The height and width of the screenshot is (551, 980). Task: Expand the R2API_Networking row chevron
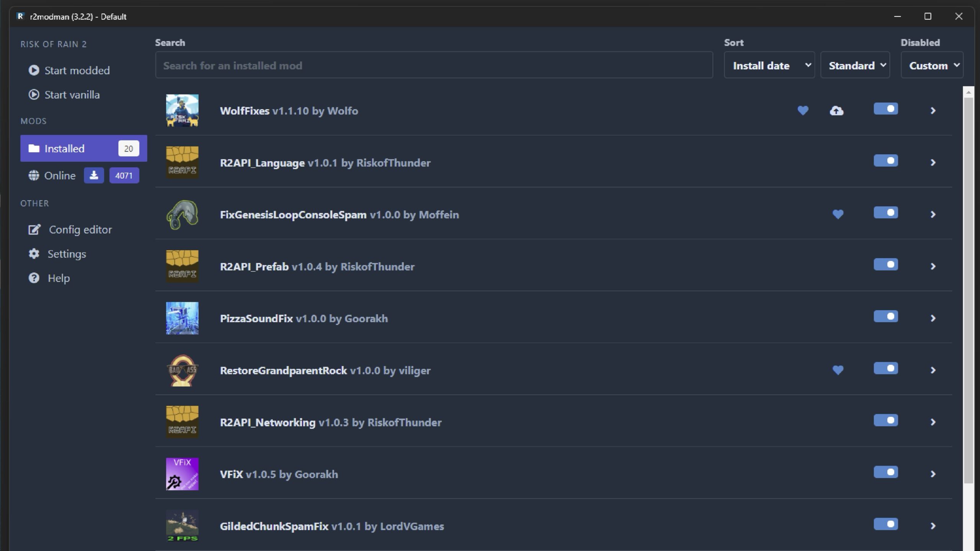click(933, 422)
